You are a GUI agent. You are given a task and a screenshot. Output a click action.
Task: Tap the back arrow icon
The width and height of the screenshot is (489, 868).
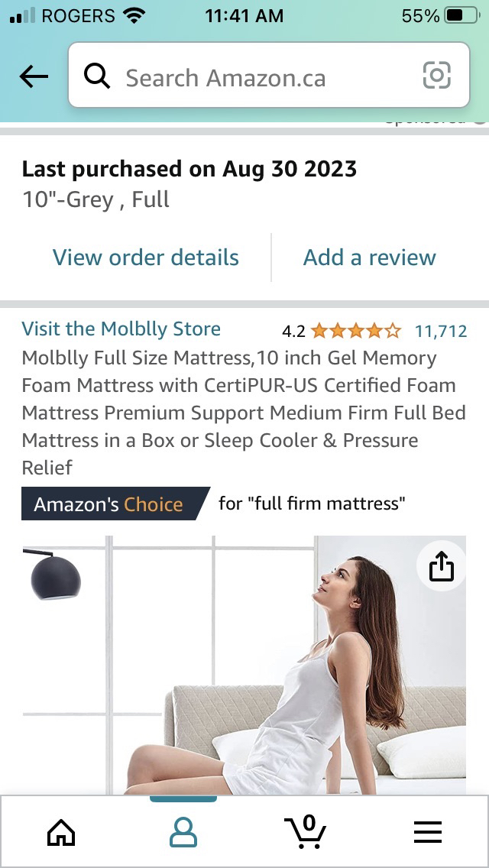pos(34,77)
